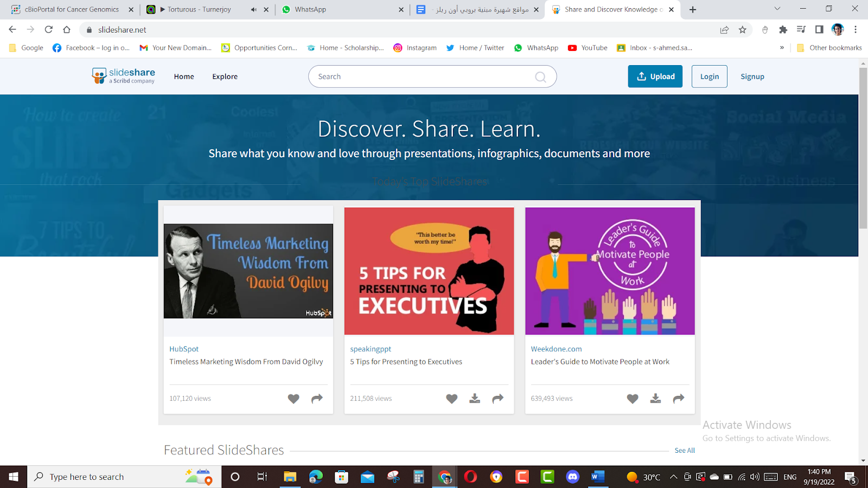Bookmark this page with the star icon
868x488 pixels.
pos(743,30)
